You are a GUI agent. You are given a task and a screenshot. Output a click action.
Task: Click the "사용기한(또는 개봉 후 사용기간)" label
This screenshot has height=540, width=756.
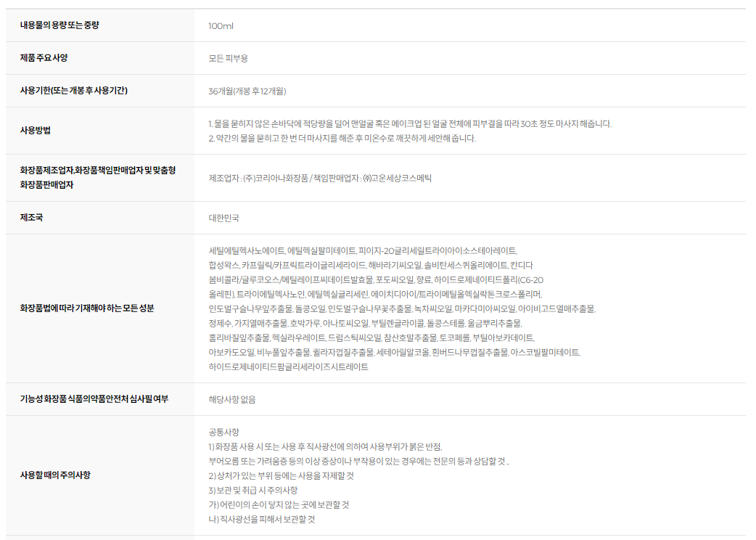79,91
